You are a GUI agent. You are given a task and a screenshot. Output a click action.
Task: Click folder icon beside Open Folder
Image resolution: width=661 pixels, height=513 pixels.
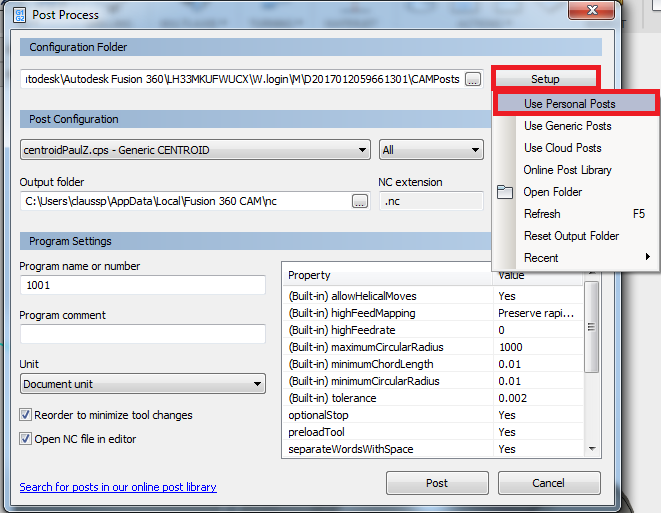tap(505, 192)
